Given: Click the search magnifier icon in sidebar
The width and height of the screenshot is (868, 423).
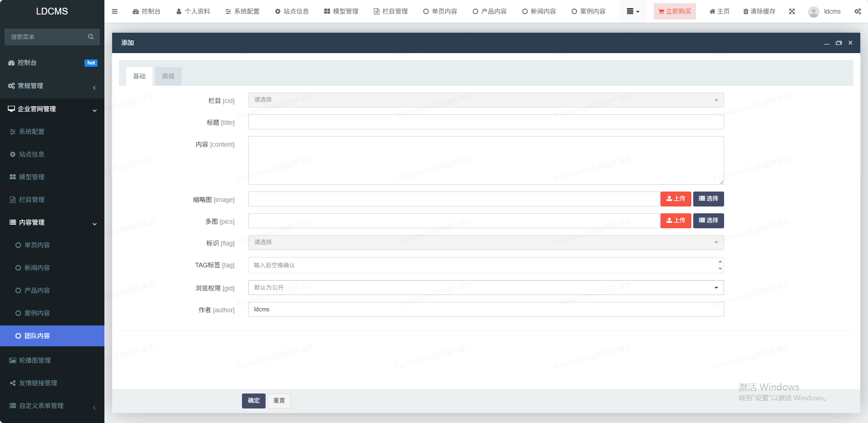Looking at the screenshot, I should [91, 37].
